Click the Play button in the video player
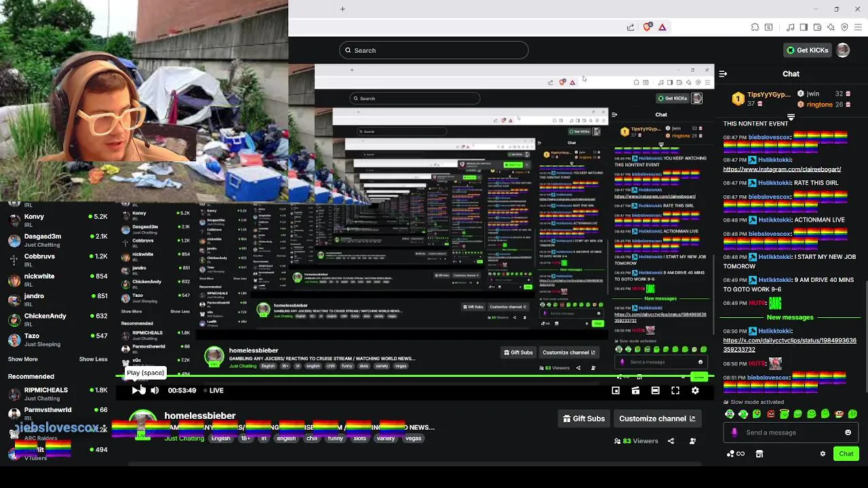Screen dimensions: 868x488 (x=136, y=390)
